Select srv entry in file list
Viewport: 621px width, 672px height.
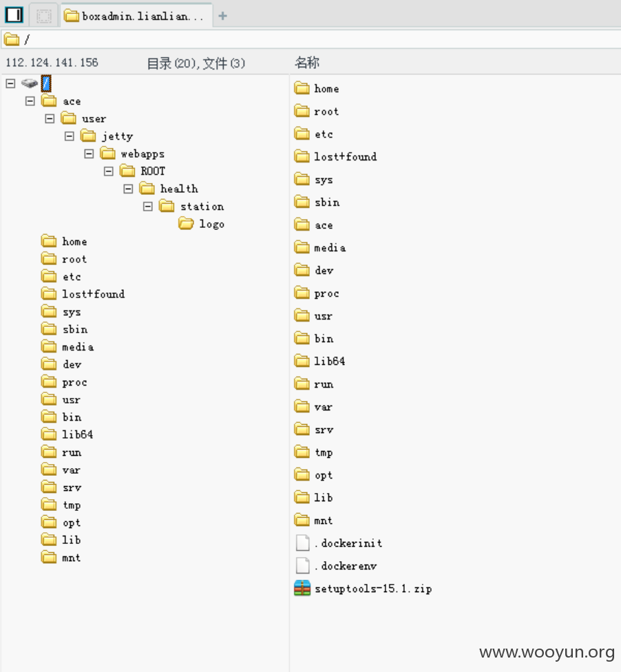point(314,430)
